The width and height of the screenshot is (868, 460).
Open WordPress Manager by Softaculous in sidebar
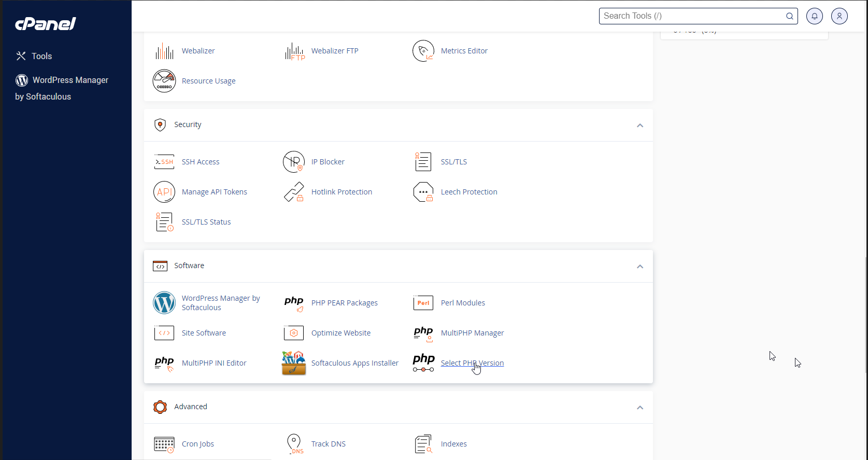[62, 88]
